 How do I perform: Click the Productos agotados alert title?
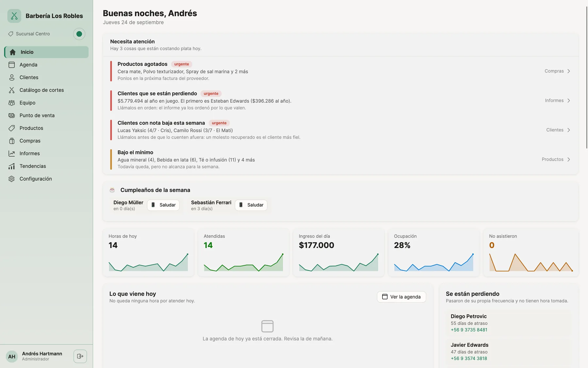pyautogui.click(x=142, y=64)
